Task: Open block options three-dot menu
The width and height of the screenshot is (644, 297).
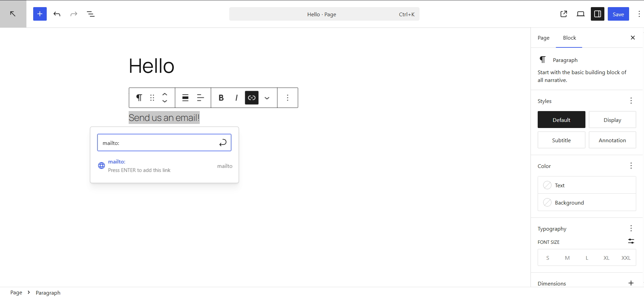Action: click(287, 98)
